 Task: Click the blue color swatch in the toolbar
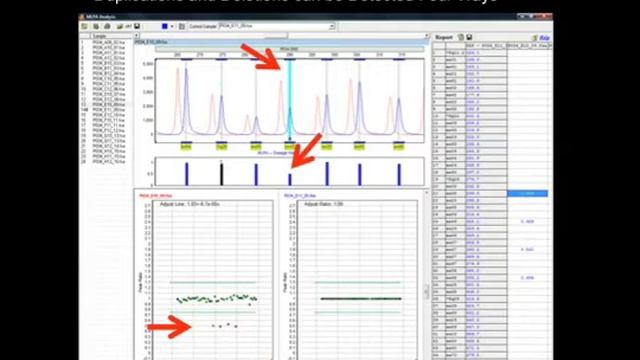click(164, 27)
